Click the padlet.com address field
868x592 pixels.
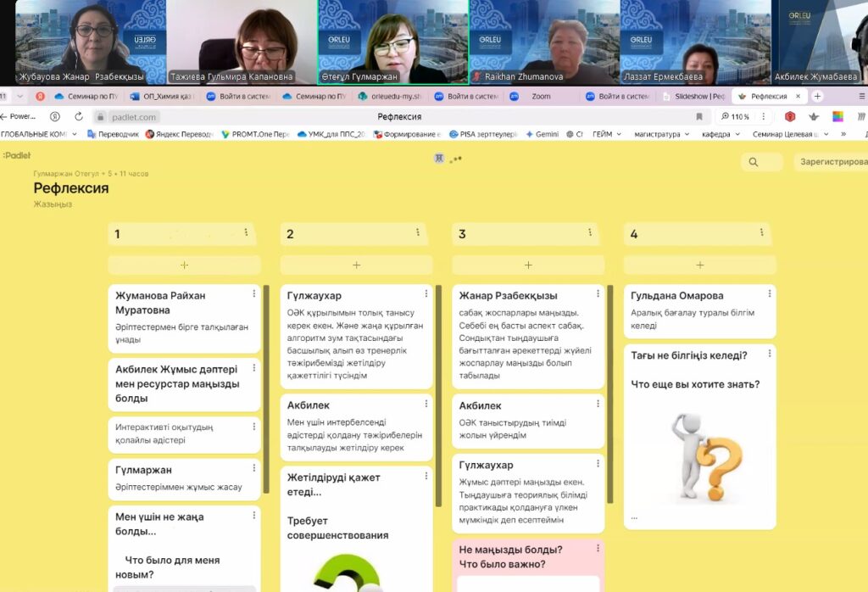[x=133, y=117]
